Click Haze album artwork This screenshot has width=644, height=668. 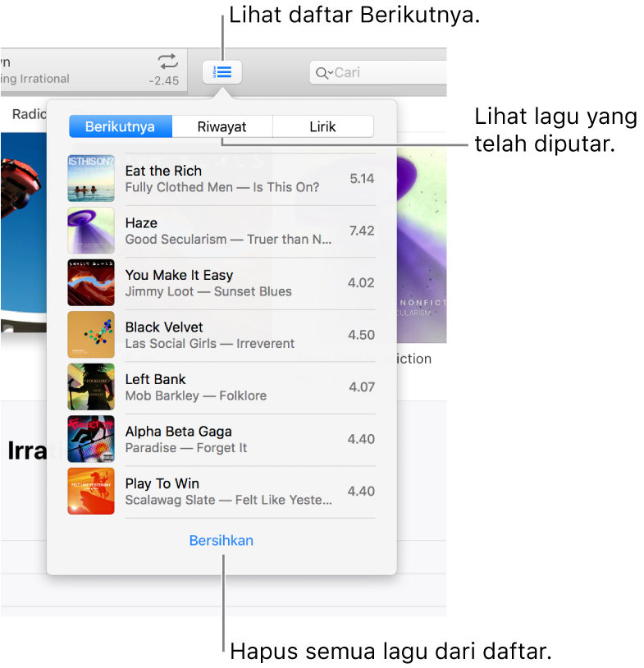tap(91, 231)
